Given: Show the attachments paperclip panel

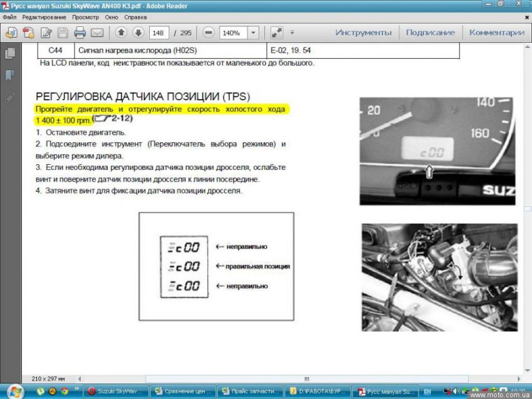Looking at the screenshot, I should click(10, 98).
